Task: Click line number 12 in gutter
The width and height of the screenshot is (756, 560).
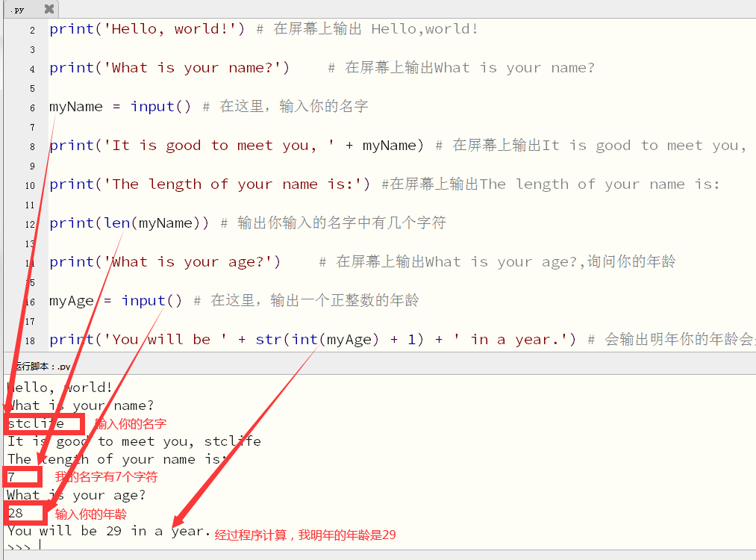Action: 31,224
